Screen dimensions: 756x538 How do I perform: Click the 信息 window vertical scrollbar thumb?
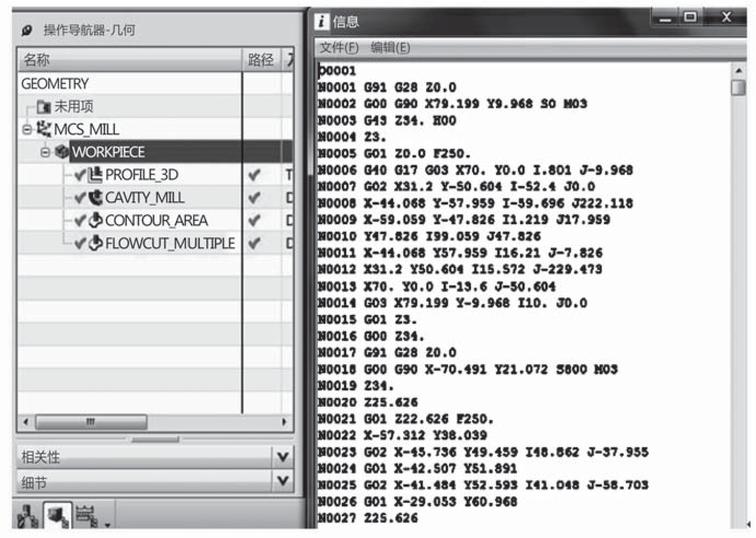click(738, 88)
